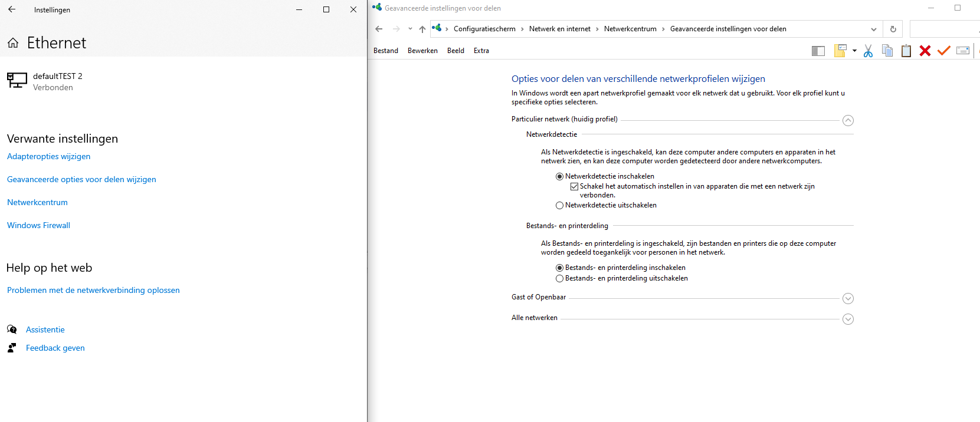
Task: Toggle the navigation pane layout icon
Action: [x=818, y=51]
